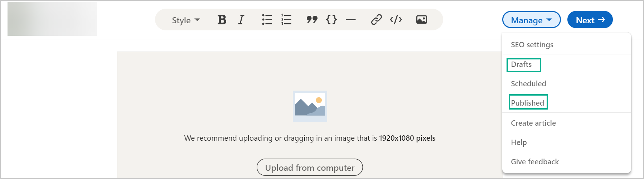644x179 pixels.
Task: Insert a bulleted list
Action: click(267, 20)
